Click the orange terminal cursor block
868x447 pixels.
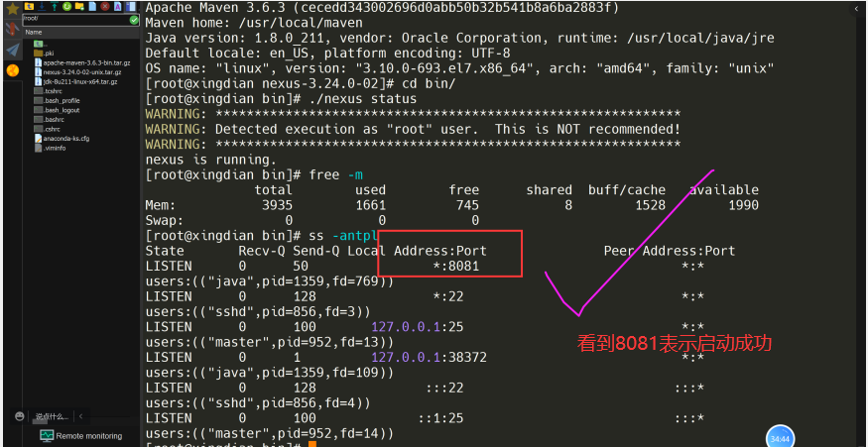(312, 444)
